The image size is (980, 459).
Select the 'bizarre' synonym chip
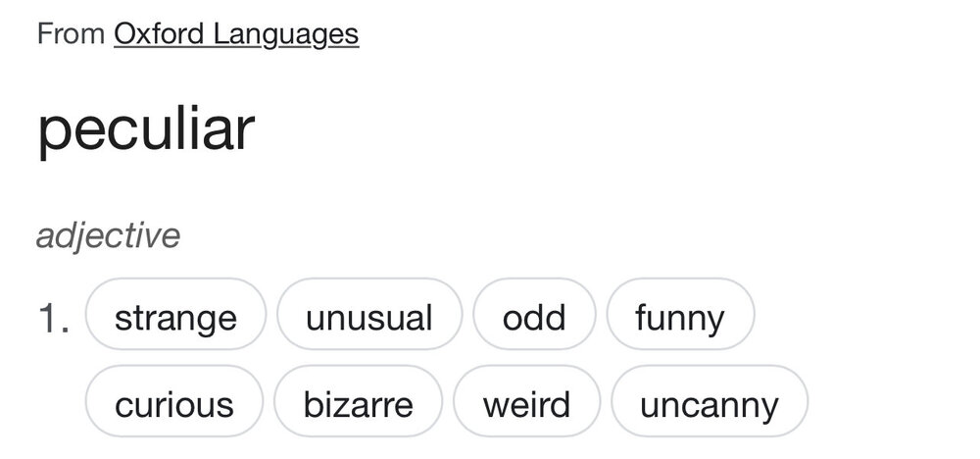click(x=358, y=403)
